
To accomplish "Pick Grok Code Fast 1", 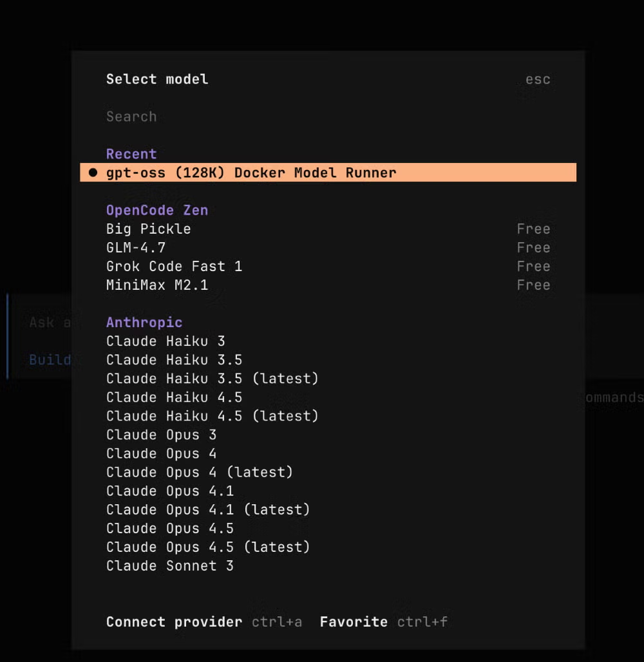I will click(174, 266).
